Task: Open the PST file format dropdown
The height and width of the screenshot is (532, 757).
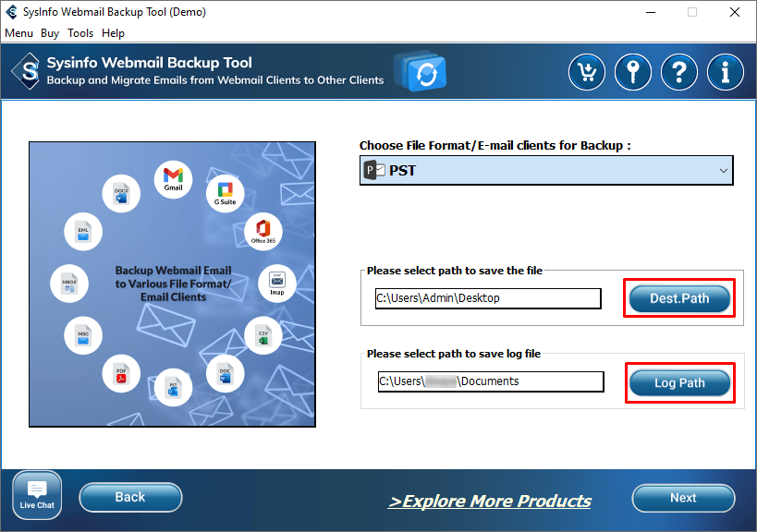Action: (546, 170)
